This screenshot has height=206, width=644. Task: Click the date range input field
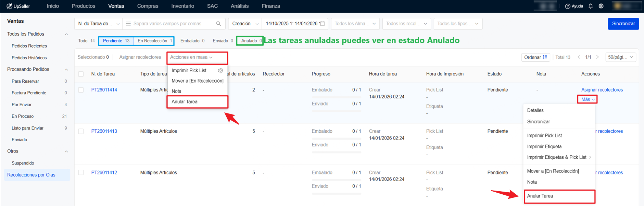tap(295, 24)
